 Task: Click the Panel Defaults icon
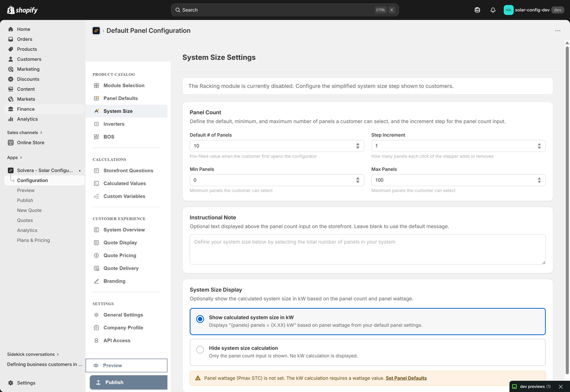pos(96,98)
